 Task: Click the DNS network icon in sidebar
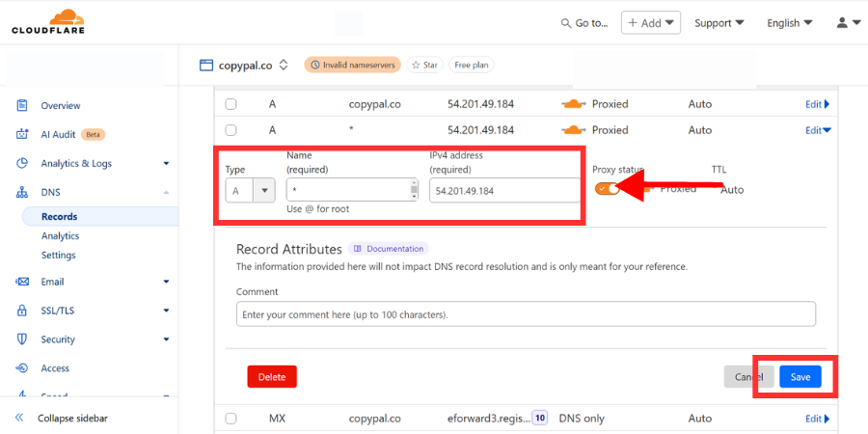tap(22, 192)
